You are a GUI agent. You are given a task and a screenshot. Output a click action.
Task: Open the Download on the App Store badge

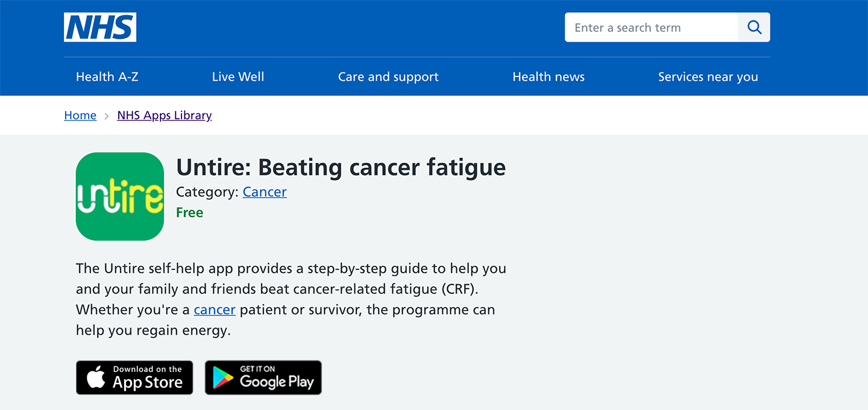[134, 377]
